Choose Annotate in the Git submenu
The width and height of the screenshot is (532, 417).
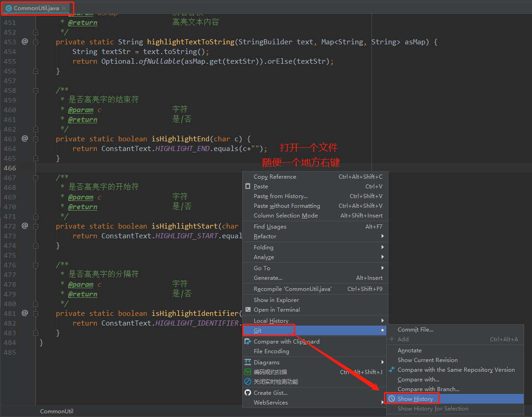(455, 351)
